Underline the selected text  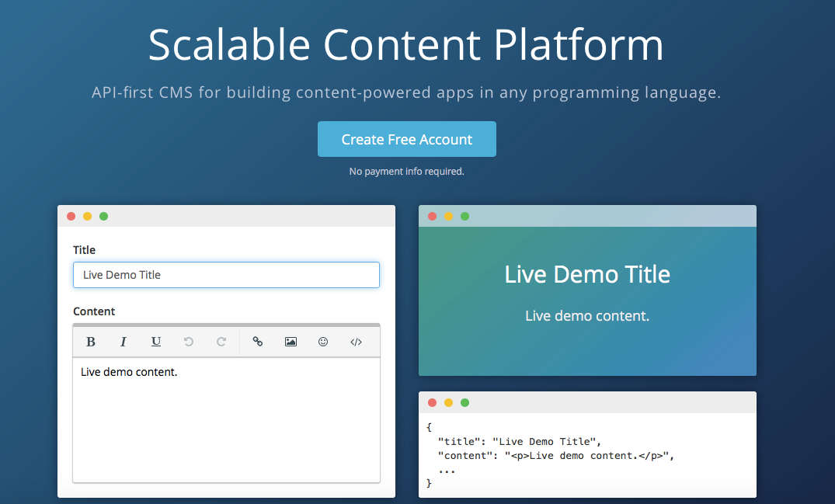tap(156, 342)
